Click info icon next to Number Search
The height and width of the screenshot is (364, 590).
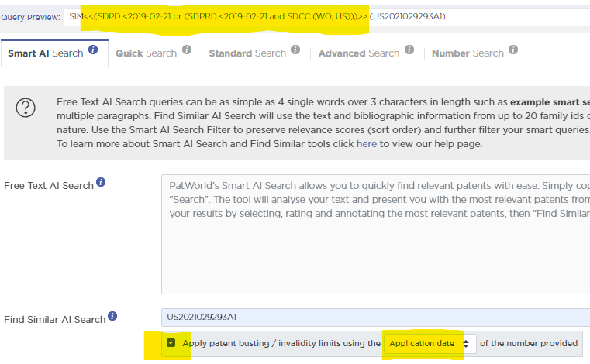pos(513,50)
